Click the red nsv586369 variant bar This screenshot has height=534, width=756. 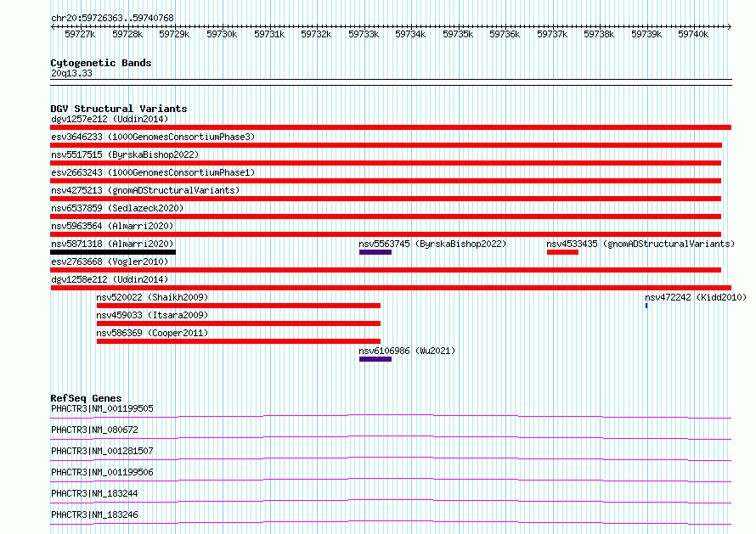(x=239, y=341)
